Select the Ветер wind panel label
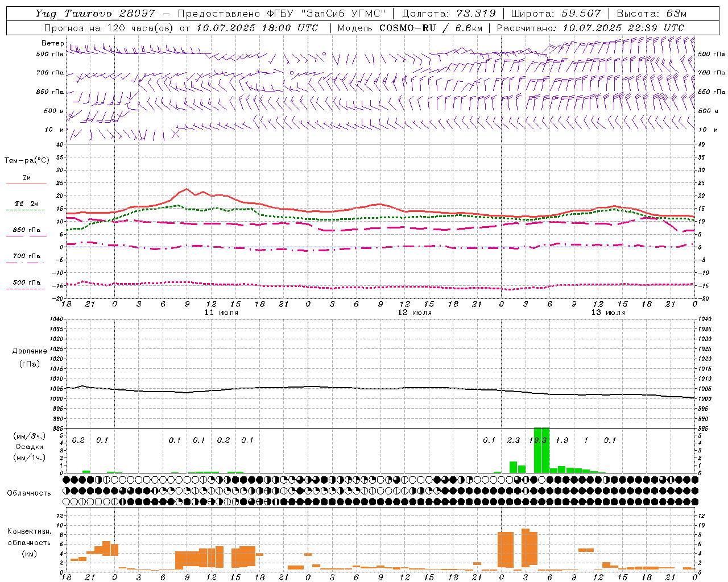728x582 pixels. point(52,43)
